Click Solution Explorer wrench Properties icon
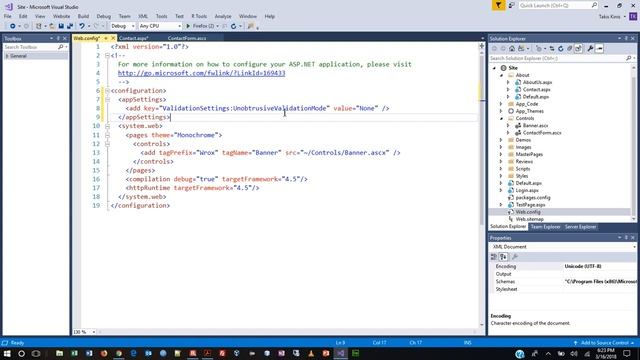Image resolution: width=640 pixels, height=360 pixels. 590,49
